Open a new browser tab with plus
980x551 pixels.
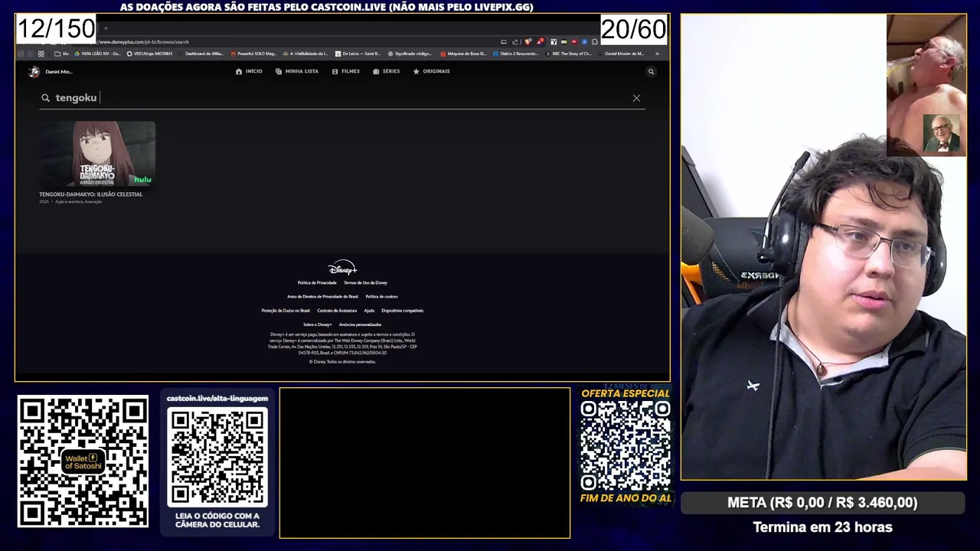click(x=106, y=28)
